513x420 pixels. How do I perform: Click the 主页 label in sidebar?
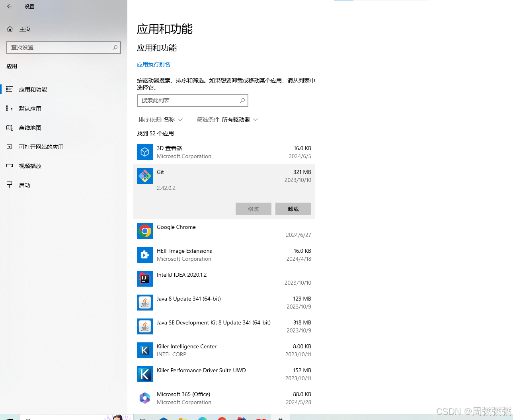25,29
